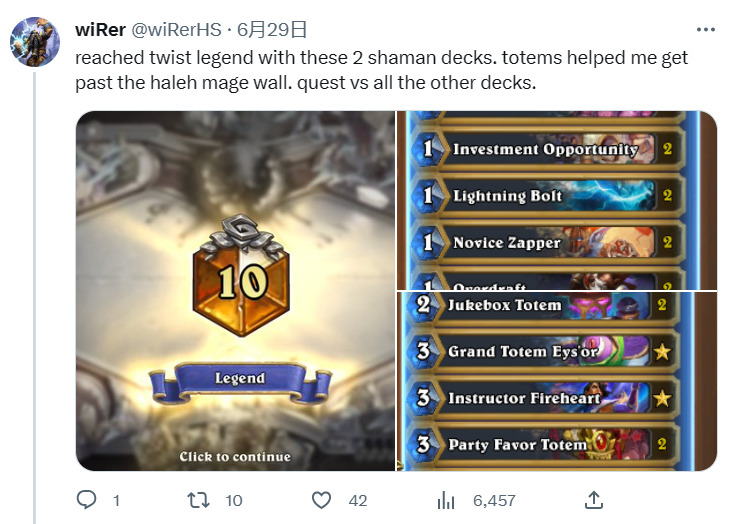
Task: Click the like count 42
Action: coord(358,501)
